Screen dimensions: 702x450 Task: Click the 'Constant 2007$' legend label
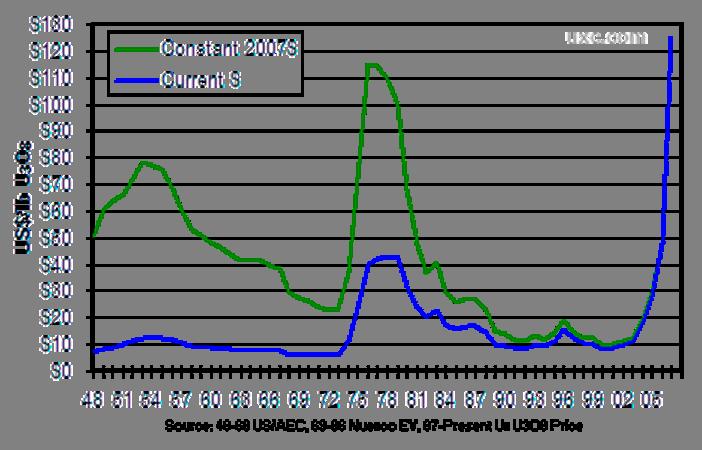229,48
